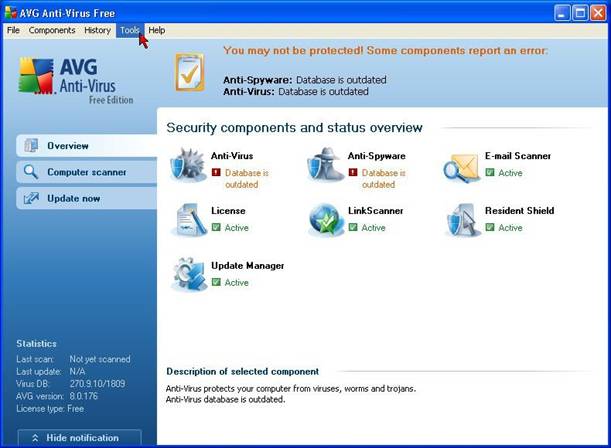Viewport: 611px width, 448px height.
Task: Click the AVG version "8.0.176" value
Action: pyautogui.click(x=83, y=396)
